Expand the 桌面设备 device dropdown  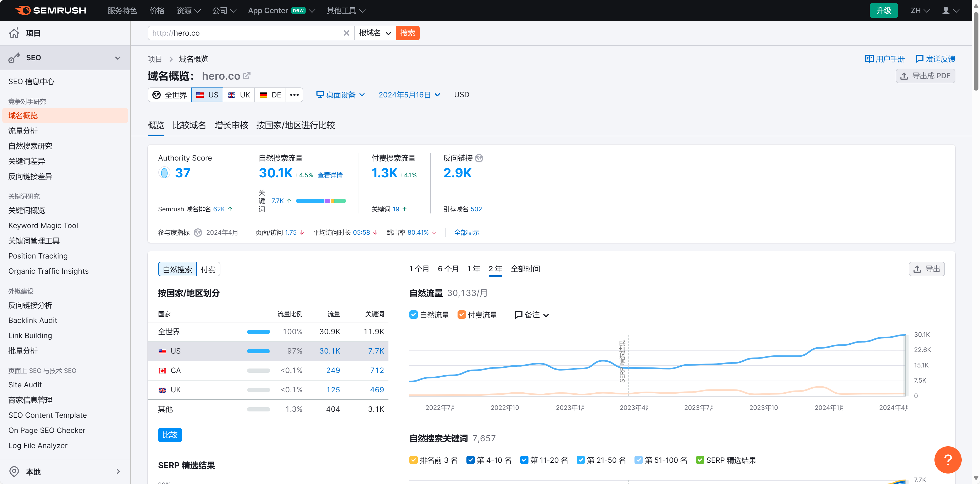pyautogui.click(x=341, y=95)
